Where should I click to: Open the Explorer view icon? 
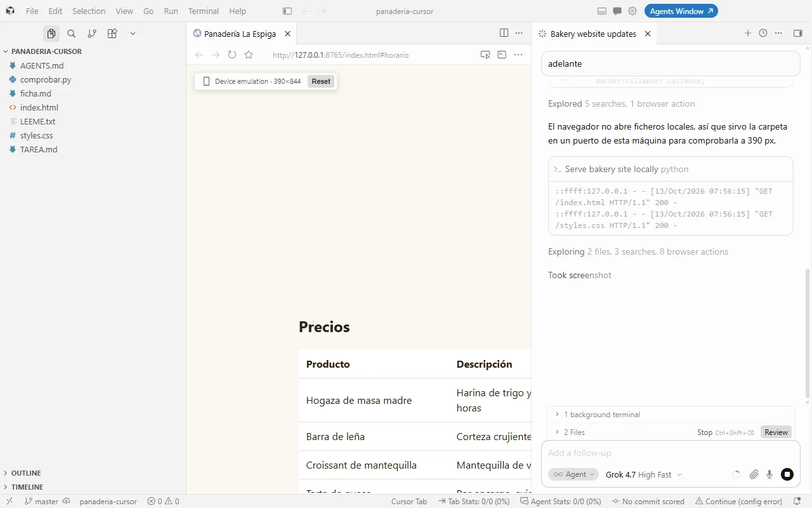pos(51,34)
